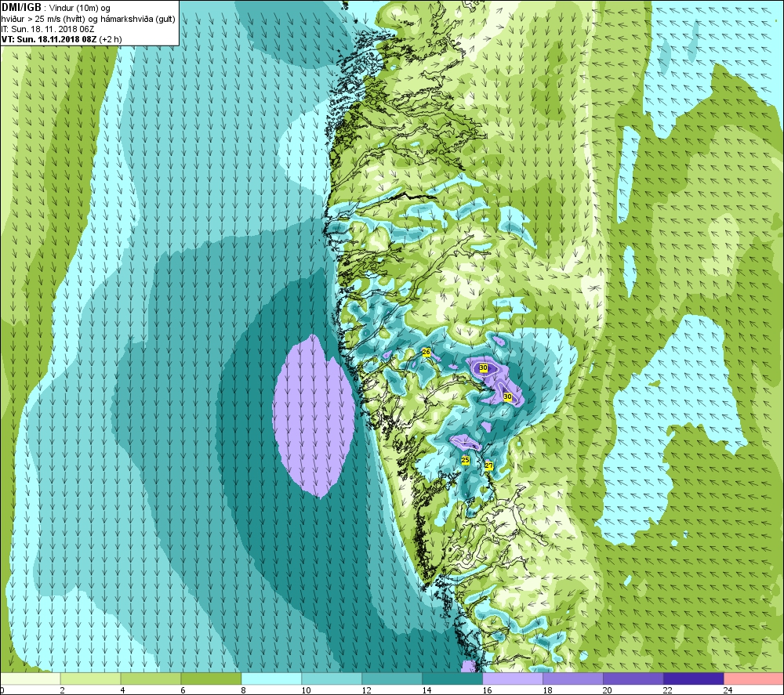784x695 pixels.
Task: Click the legend scale label '12'
Action: click(x=366, y=690)
